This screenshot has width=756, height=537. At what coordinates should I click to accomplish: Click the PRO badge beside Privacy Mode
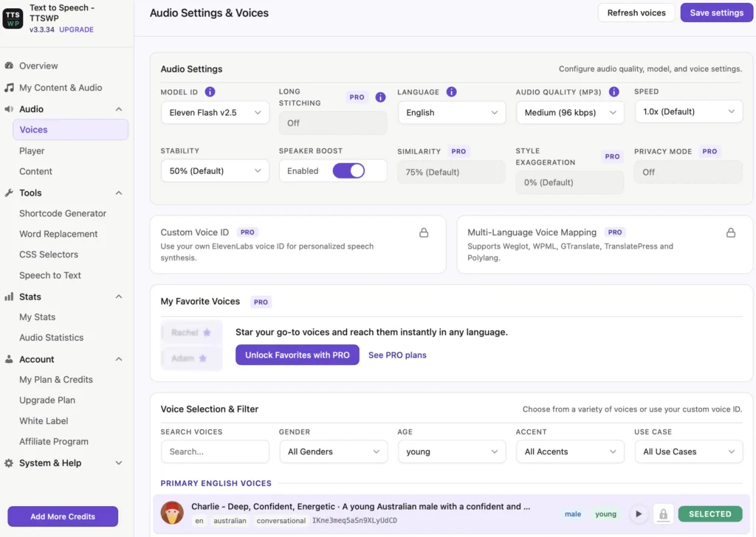709,151
